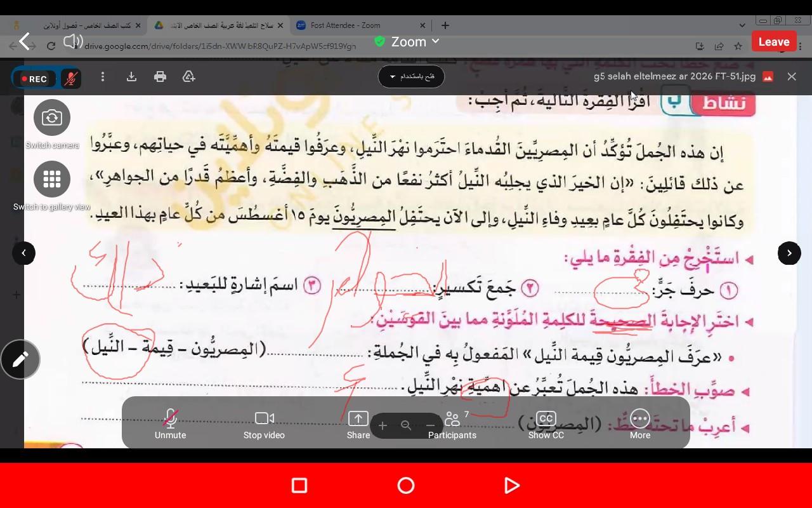
Task: Reset zoom with the magnifier icon
Action: 406,425
